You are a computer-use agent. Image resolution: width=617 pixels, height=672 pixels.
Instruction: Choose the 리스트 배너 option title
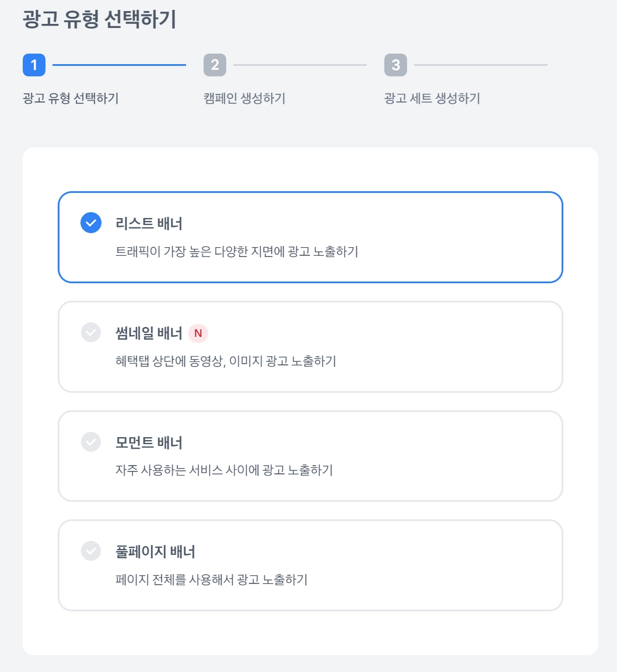[149, 223]
